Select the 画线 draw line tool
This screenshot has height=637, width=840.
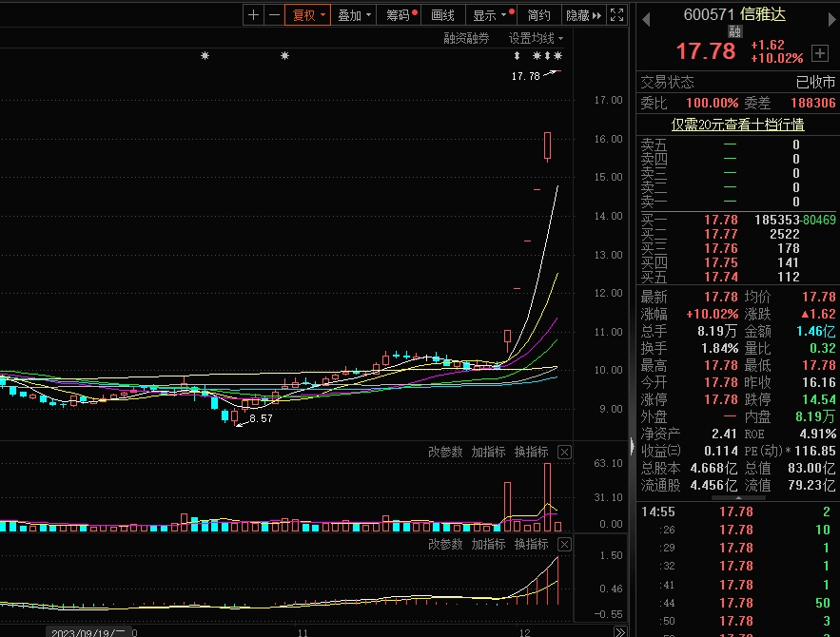pos(443,15)
